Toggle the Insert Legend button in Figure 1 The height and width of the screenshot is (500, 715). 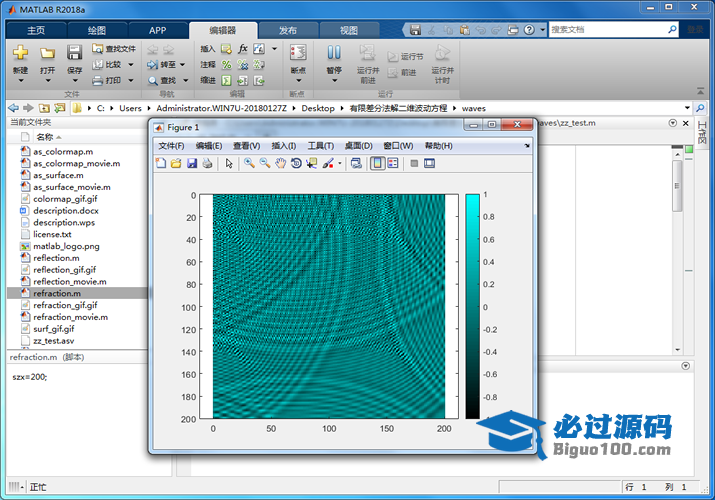point(393,163)
